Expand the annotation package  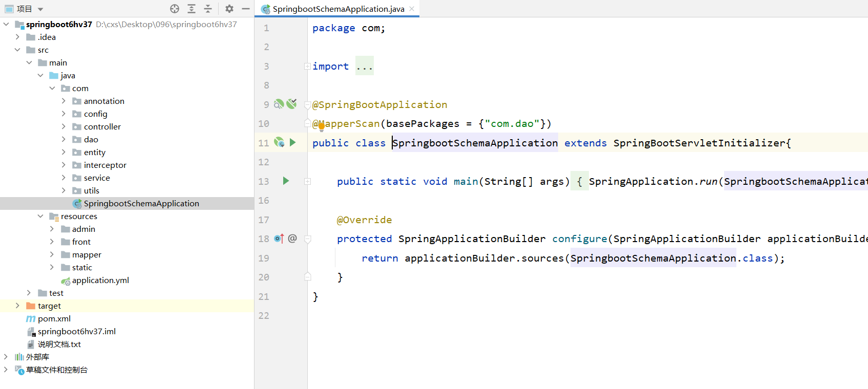point(63,101)
